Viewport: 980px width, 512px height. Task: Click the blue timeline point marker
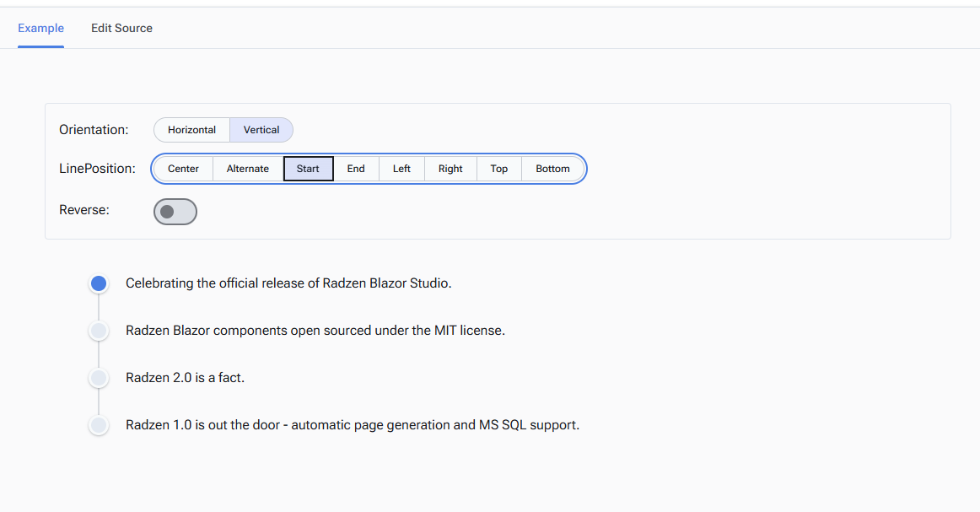99,283
